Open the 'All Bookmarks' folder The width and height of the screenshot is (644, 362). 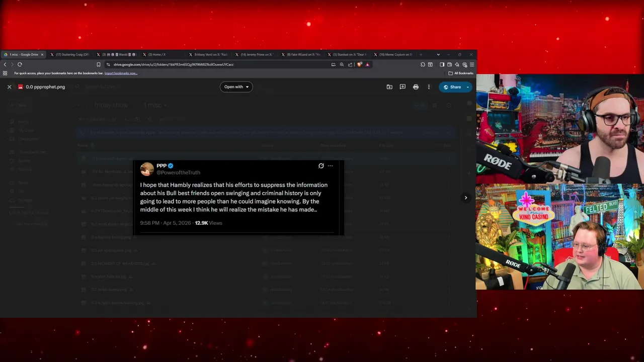(461, 73)
